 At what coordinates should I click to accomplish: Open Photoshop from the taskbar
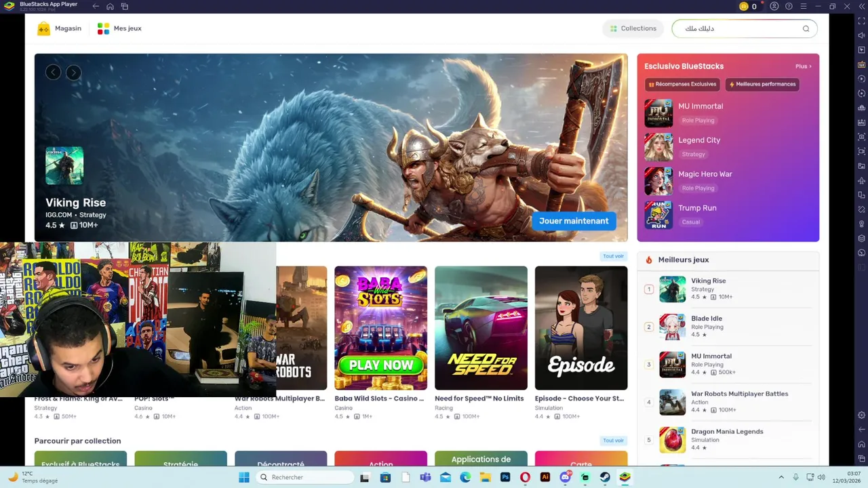(x=505, y=477)
